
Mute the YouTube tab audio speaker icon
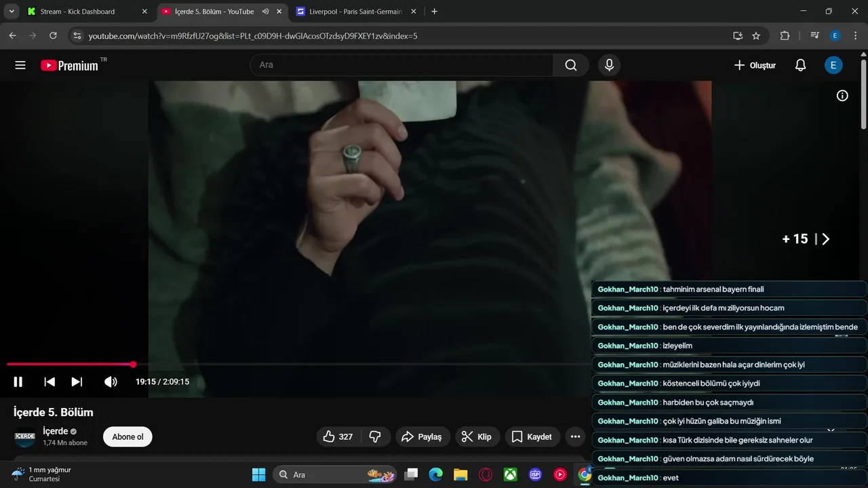pyautogui.click(x=265, y=12)
